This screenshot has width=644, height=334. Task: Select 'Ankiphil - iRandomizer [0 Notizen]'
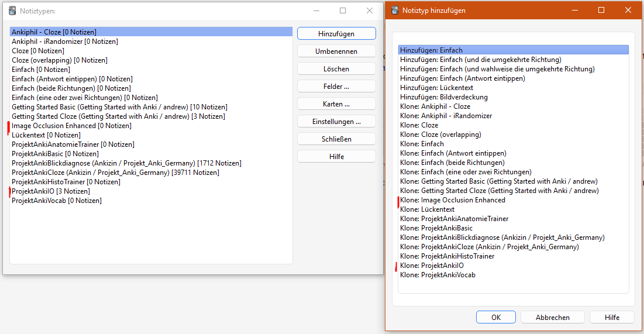coord(151,42)
